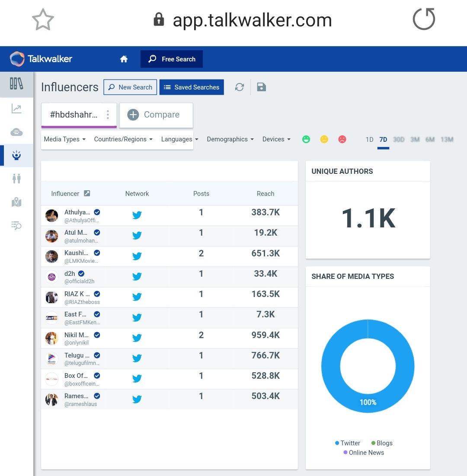467x476 pixels.
Task: Toggle negative sentiment red face filter
Action: [x=342, y=139]
